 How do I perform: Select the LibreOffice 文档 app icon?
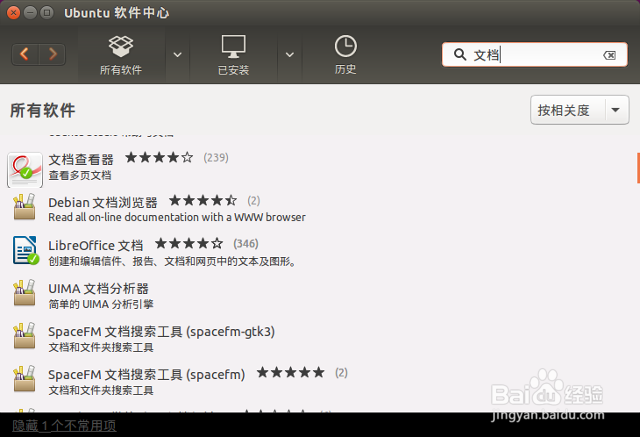25,251
